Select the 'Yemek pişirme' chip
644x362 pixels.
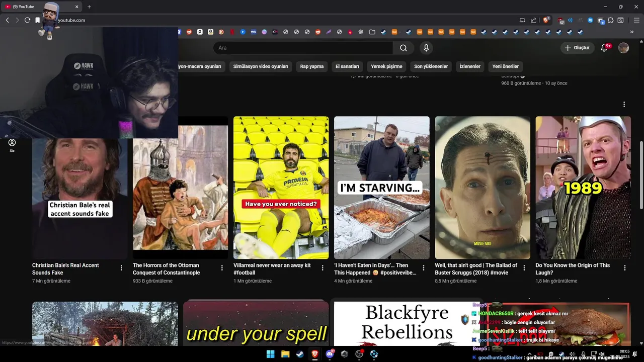coord(386,66)
